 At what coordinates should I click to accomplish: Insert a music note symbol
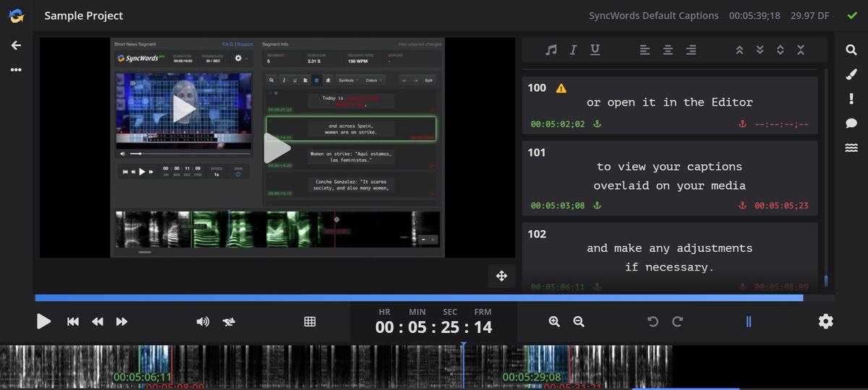coord(551,50)
